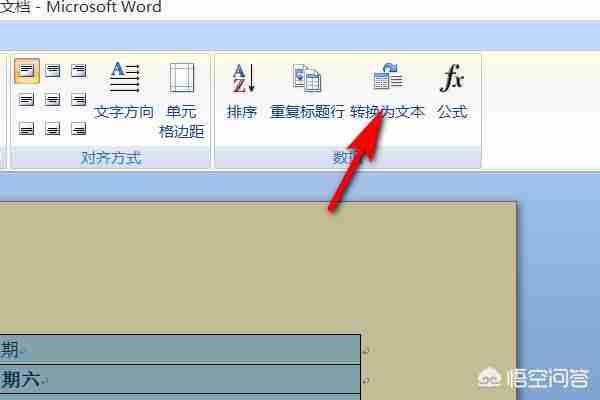Toggle 重复标题行 repeat header rows
This screenshot has height=400, width=600.
point(307,91)
